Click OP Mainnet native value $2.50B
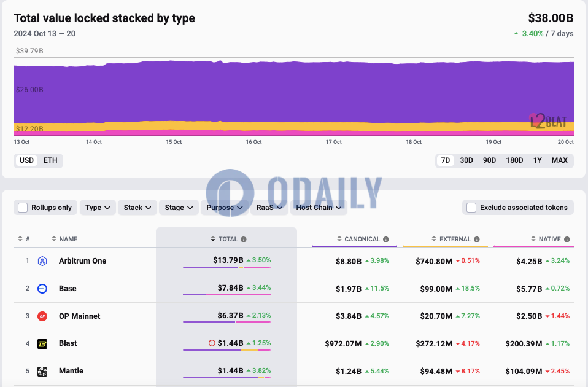 529,316
